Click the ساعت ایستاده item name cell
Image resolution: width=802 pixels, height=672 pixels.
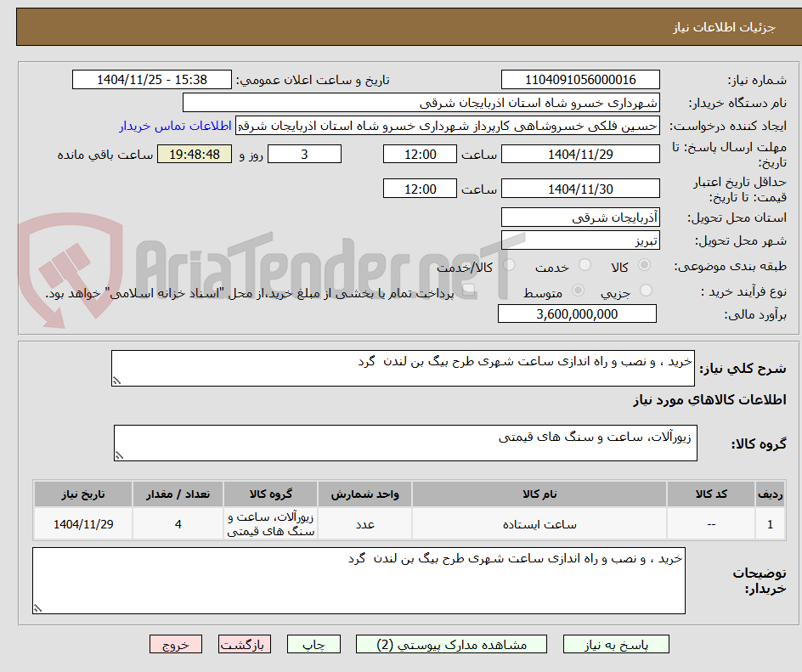(539, 524)
